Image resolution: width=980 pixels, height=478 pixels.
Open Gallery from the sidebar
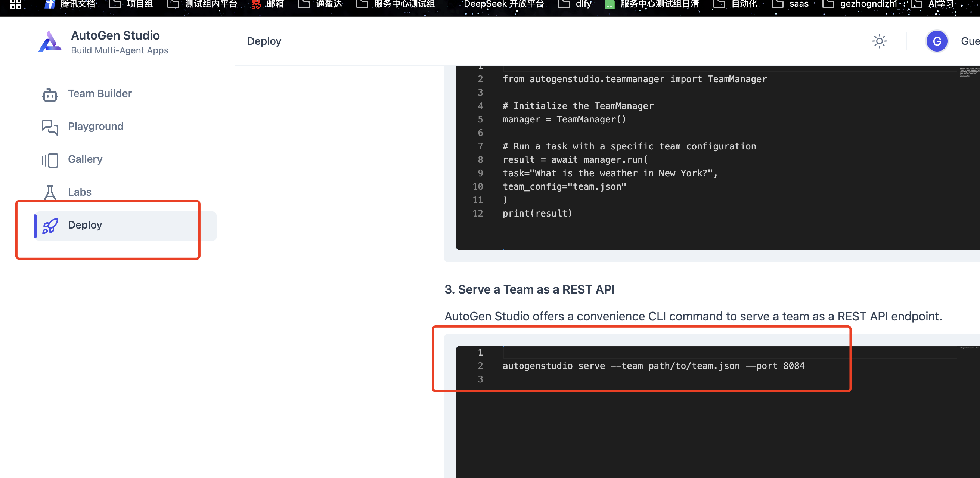(85, 159)
